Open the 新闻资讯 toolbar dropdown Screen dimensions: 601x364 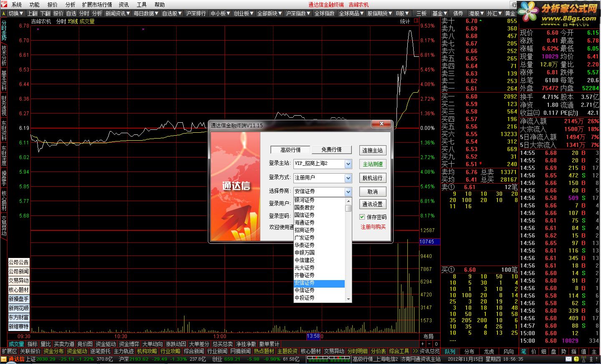[x=118, y=13]
